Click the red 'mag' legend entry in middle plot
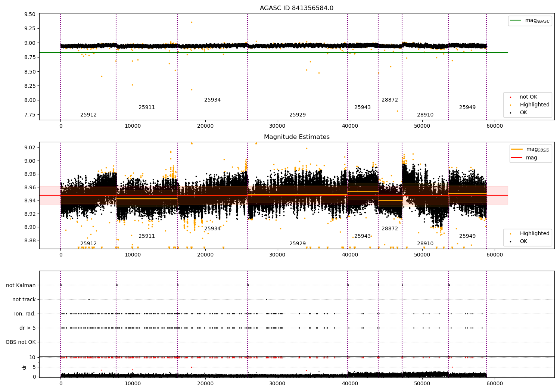 tap(524, 158)
